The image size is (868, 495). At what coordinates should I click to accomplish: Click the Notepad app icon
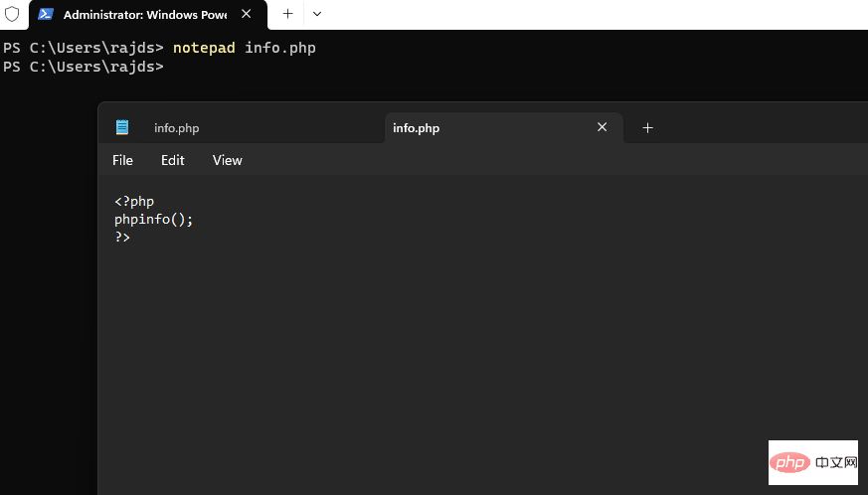pos(122,127)
